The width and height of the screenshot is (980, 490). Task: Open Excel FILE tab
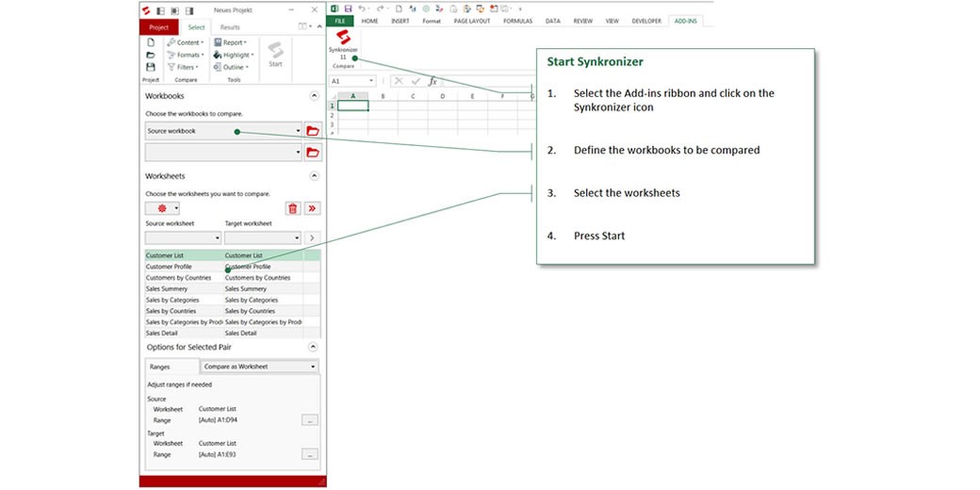click(x=340, y=22)
